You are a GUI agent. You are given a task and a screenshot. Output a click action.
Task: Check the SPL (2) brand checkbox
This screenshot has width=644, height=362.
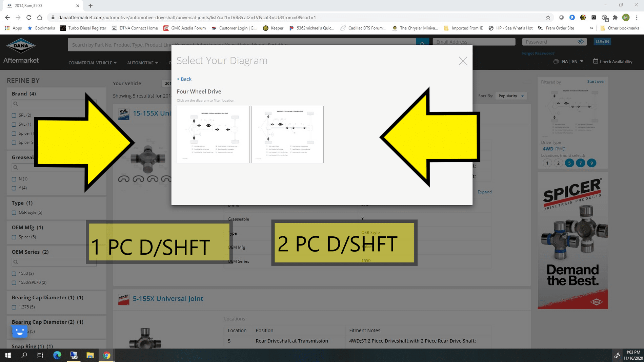pyautogui.click(x=14, y=115)
